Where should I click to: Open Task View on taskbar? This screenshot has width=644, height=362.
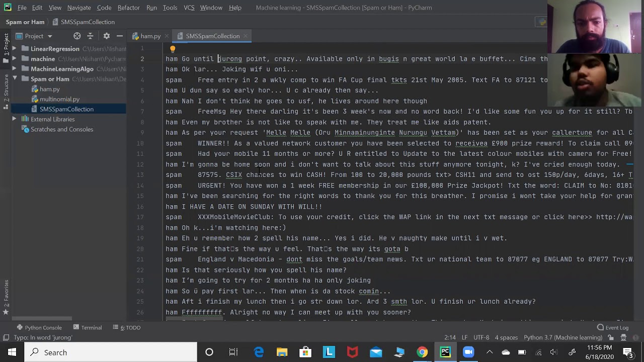click(x=233, y=352)
